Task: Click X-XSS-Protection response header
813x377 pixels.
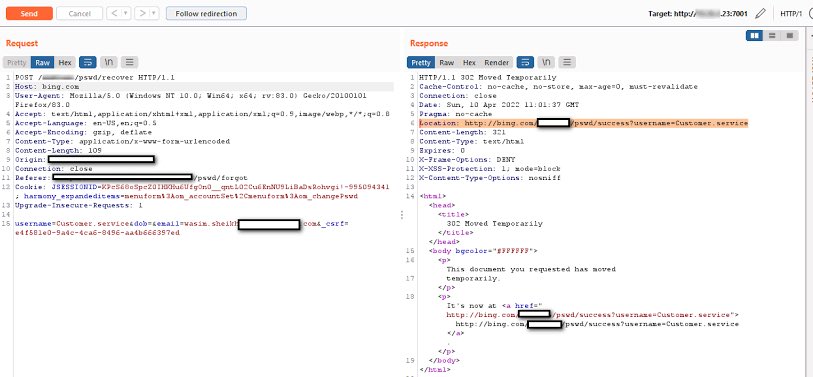Action: [489, 169]
